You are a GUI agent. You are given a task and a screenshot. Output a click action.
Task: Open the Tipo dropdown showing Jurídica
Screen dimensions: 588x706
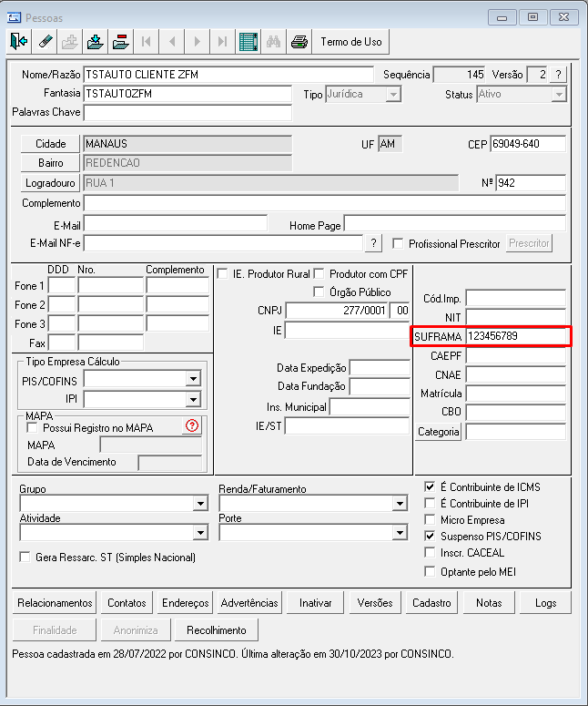click(392, 95)
